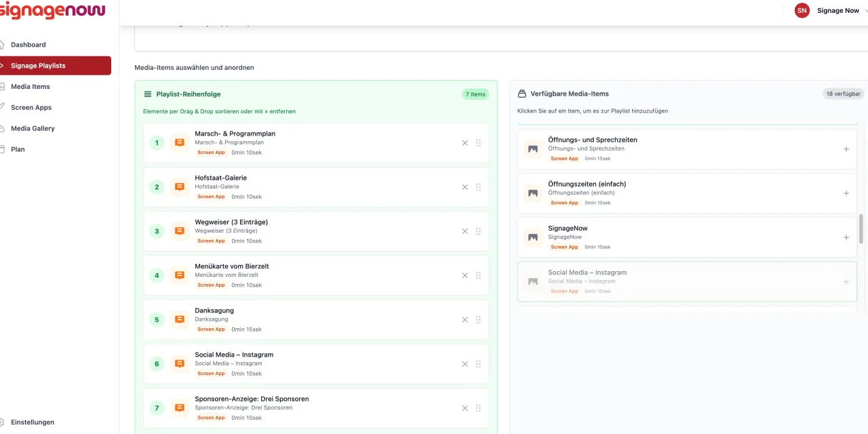The image size is (868, 434).
Task: Add Öffnungszeiten (einfach) to the playlist
Action: point(846,193)
